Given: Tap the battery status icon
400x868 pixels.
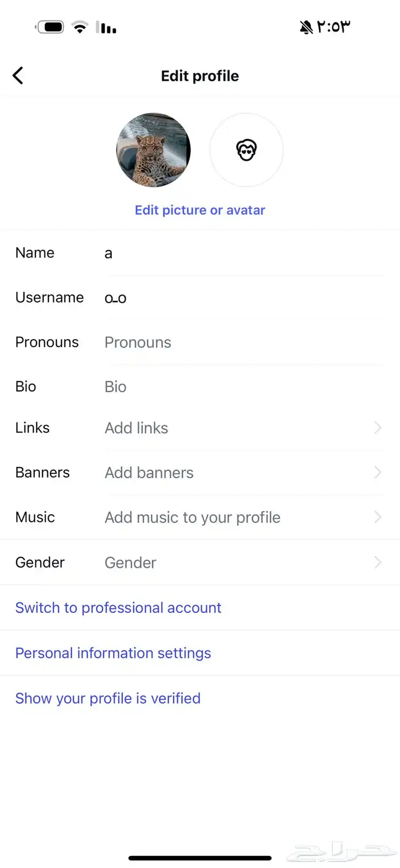Looking at the screenshot, I should click(50, 27).
